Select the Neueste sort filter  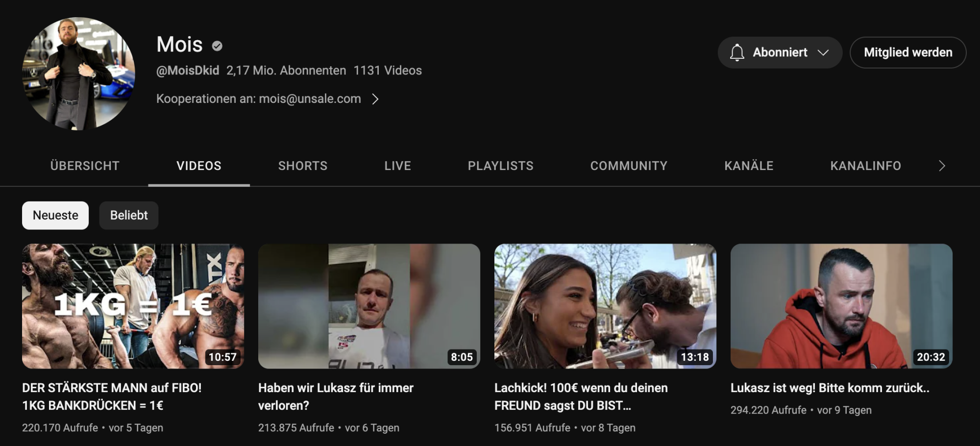[x=55, y=215]
